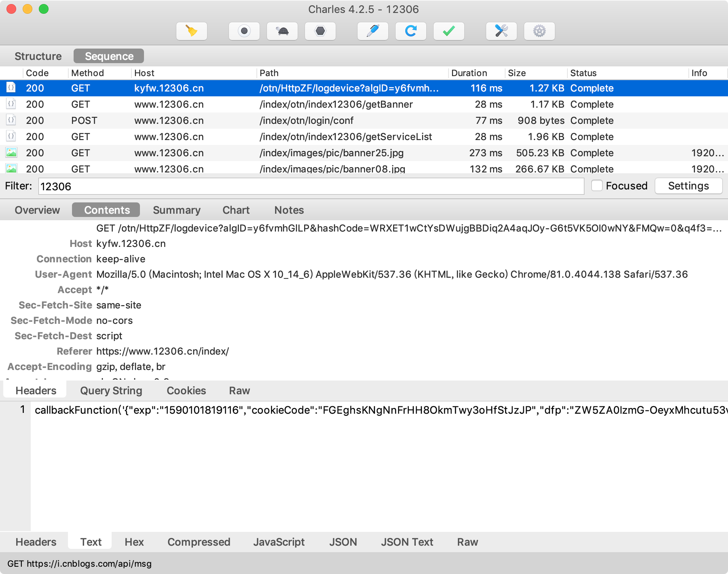
Task: Enable throttling with the turtle icon
Action: point(282,31)
